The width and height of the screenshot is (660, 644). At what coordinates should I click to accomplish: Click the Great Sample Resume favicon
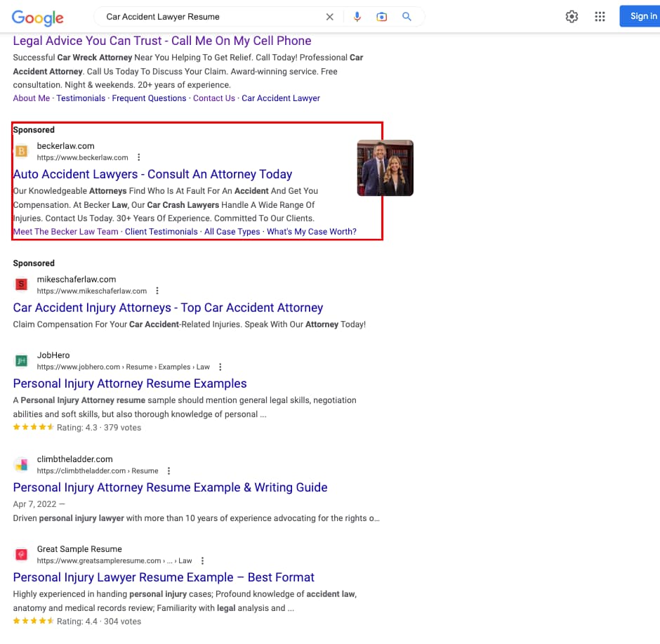point(22,554)
